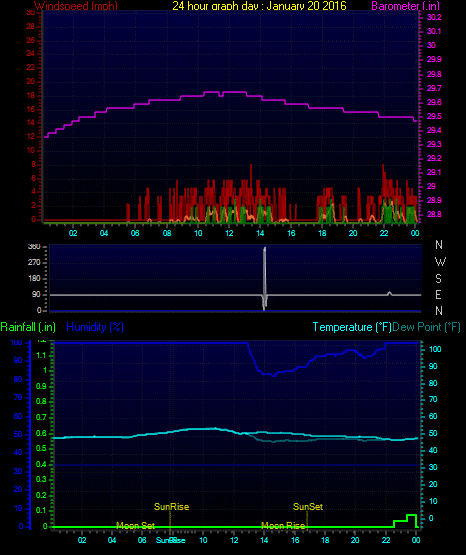The image size is (466, 555).
Task: Click the humidity dip at hour 14
Action: point(272,374)
